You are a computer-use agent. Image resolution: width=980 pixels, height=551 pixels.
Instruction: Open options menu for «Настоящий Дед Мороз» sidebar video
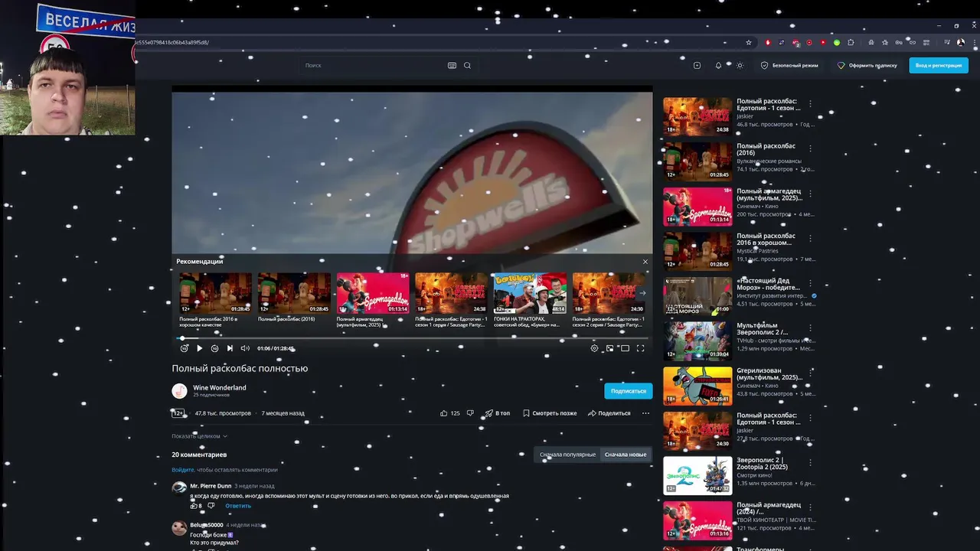[x=810, y=282]
